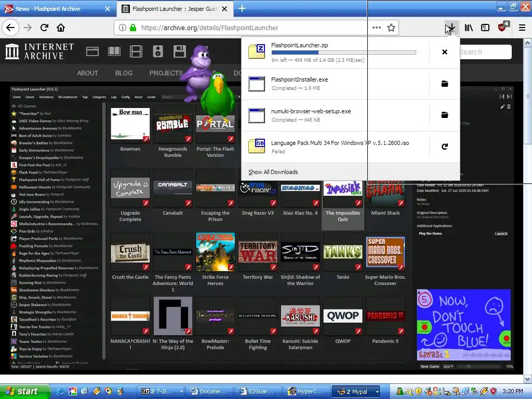Open the Internet Archive audio speaker icon
Image resolution: width=532 pixels, height=399 pixels.
158,51
